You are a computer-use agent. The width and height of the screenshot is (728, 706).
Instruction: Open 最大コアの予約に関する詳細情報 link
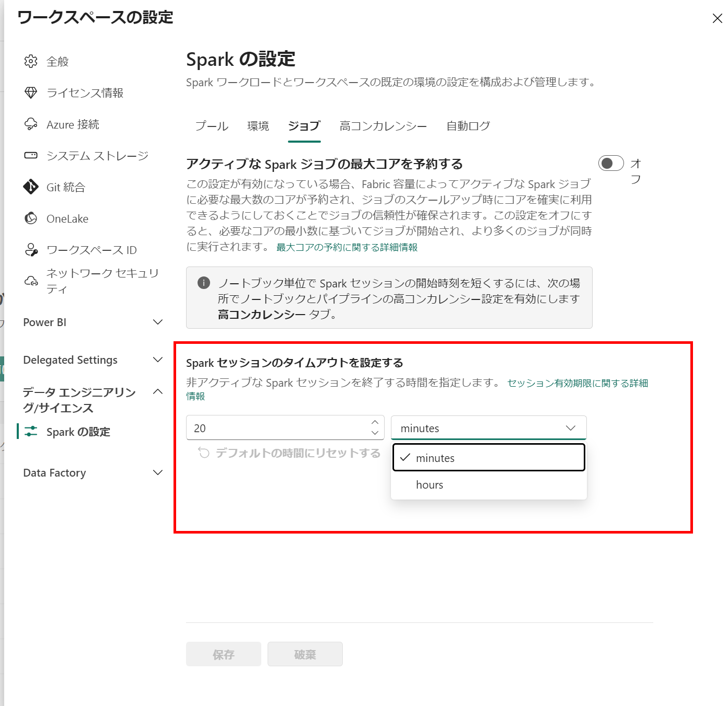pyautogui.click(x=347, y=247)
